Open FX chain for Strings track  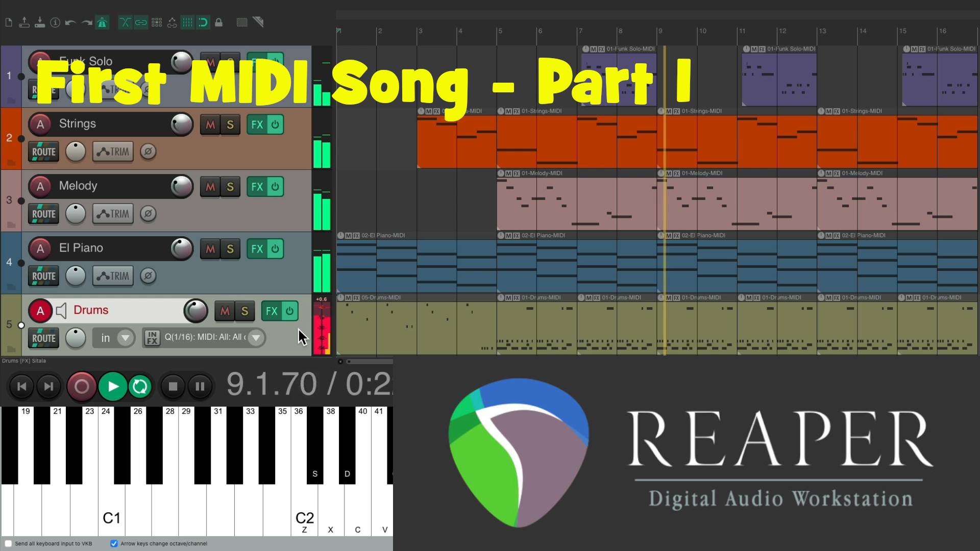[257, 124]
